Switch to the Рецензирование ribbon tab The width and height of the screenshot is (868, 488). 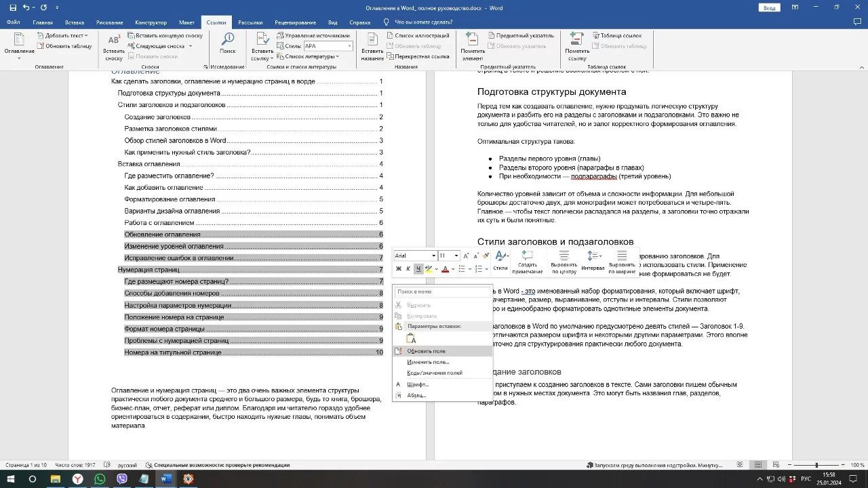[x=295, y=22]
